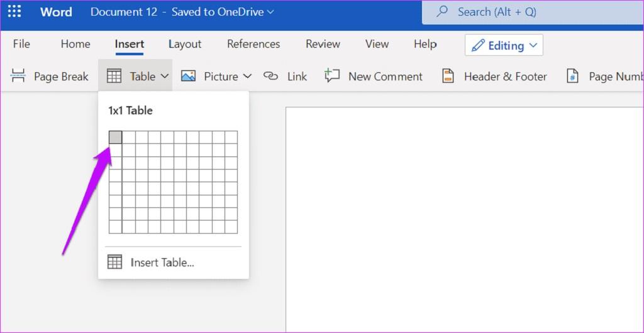Click the Link chain icon
The image size is (644, 333).
270,76
